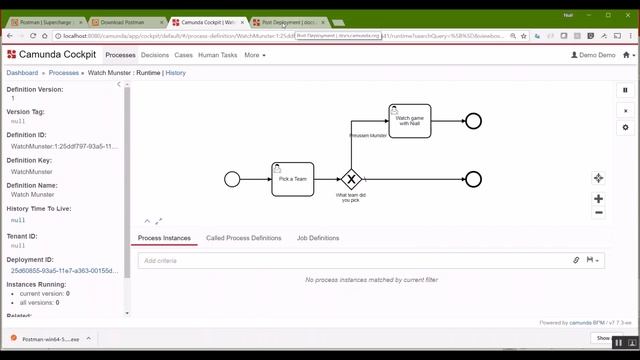Switch to the Process Instances tab
This screenshot has width=640, height=360.
pyautogui.click(x=164, y=238)
